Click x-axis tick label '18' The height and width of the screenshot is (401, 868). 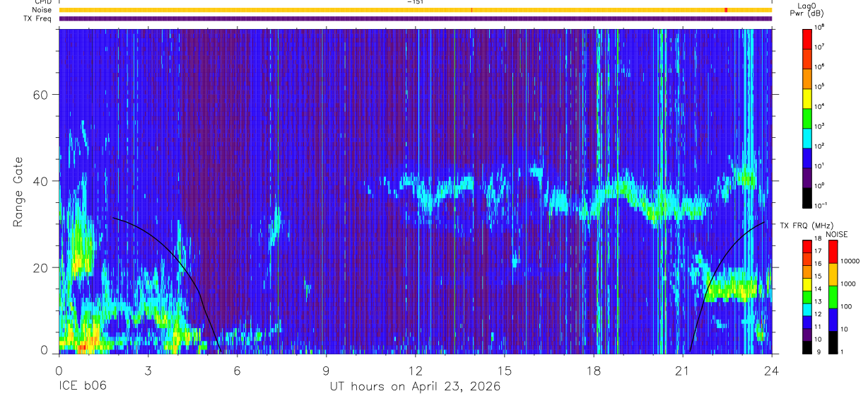[x=593, y=371]
